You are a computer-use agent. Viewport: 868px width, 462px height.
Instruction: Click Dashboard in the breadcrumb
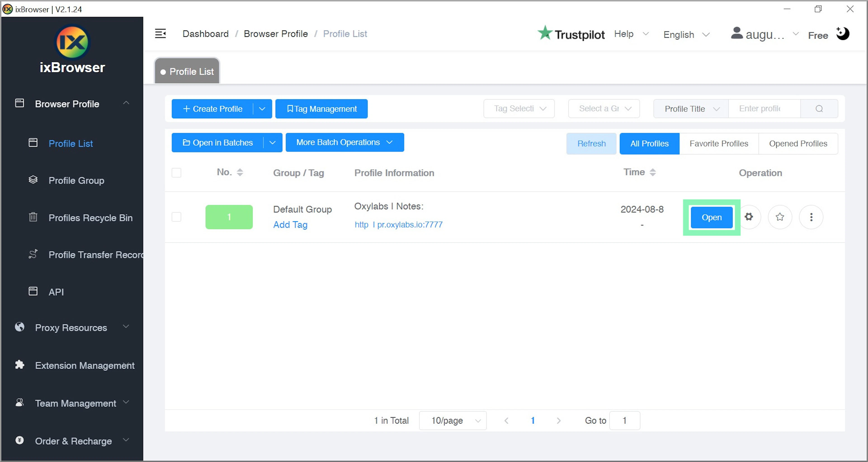[x=205, y=34]
